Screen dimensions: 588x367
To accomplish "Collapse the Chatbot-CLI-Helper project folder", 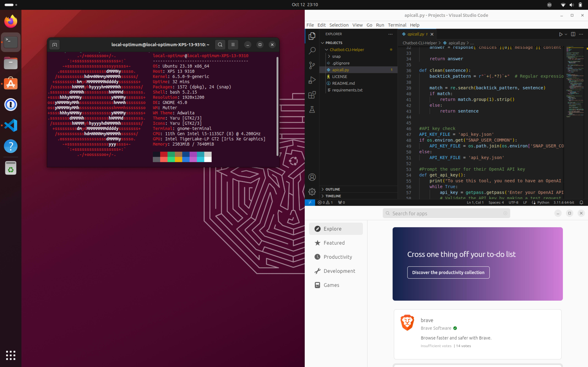I will coord(327,50).
